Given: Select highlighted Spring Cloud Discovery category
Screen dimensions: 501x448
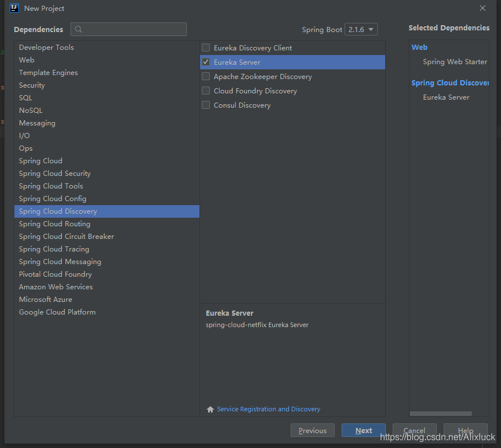Looking at the screenshot, I should [x=107, y=211].
